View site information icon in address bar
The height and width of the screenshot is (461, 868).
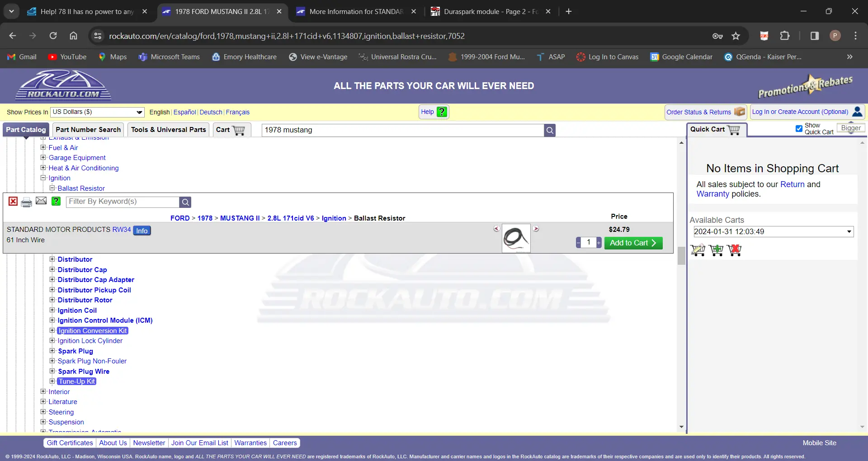coord(98,36)
